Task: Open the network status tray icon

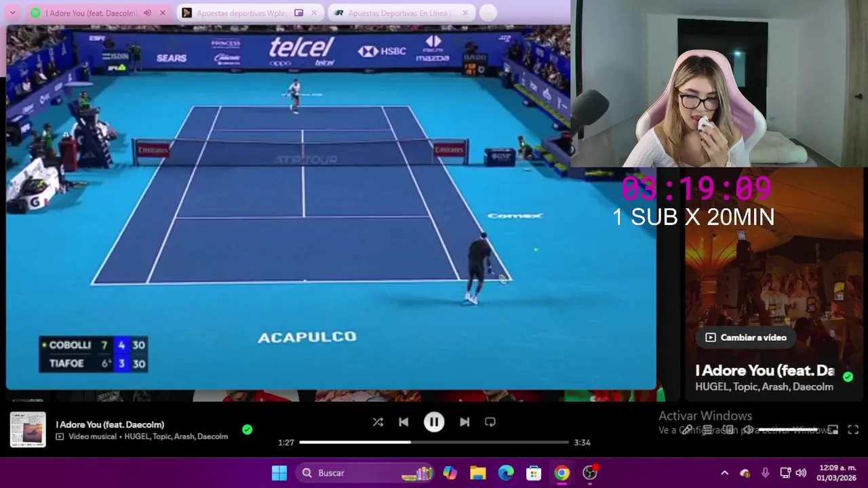Action: tap(785, 473)
